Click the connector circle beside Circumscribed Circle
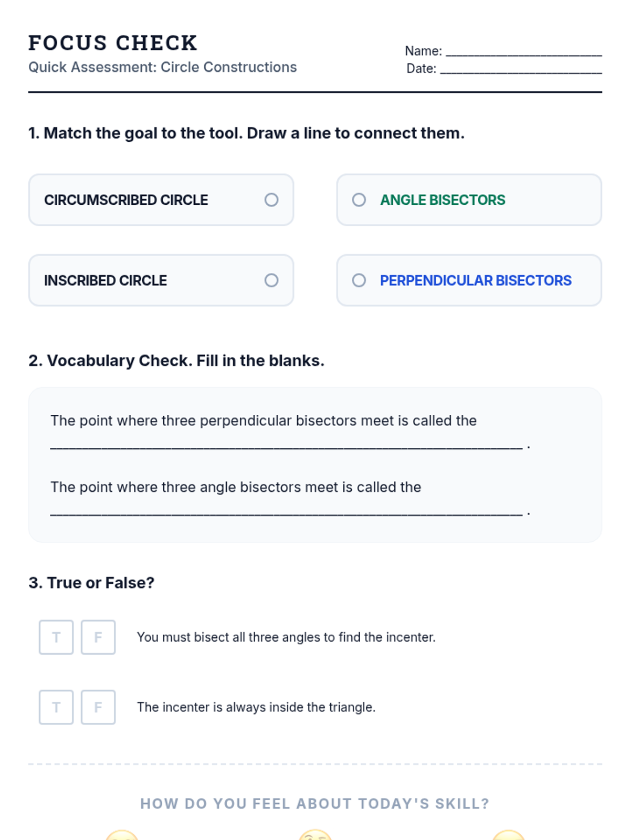Image resolution: width=630 pixels, height=840 pixels. (271, 200)
